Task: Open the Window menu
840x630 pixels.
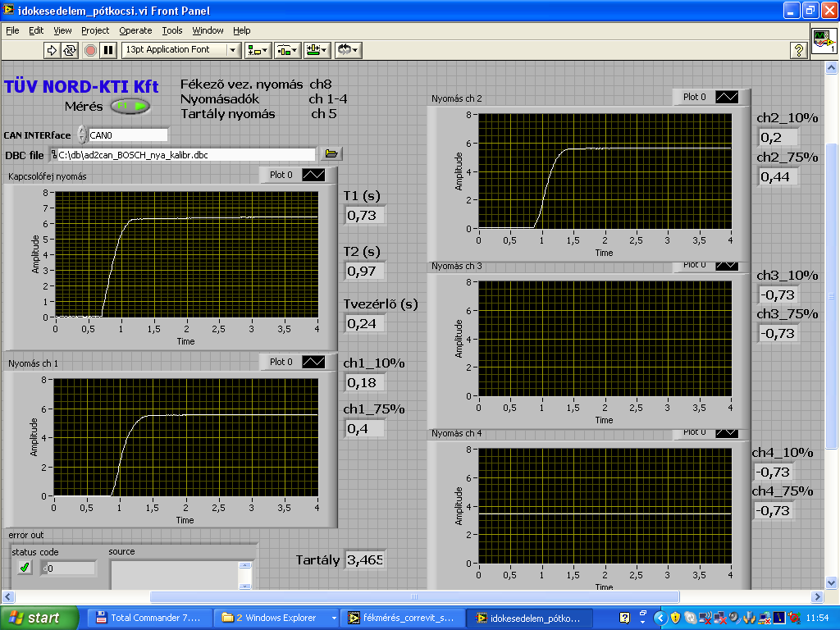Action: pyautogui.click(x=208, y=30)
